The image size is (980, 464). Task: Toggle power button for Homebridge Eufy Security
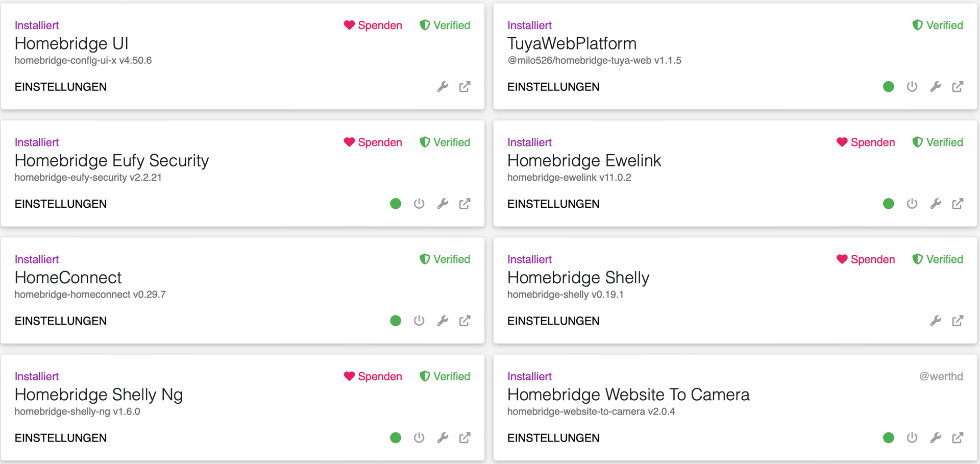419,204
